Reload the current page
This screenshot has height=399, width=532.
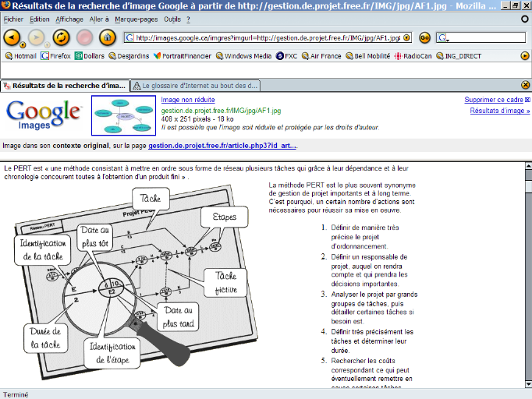click(61, 37)
